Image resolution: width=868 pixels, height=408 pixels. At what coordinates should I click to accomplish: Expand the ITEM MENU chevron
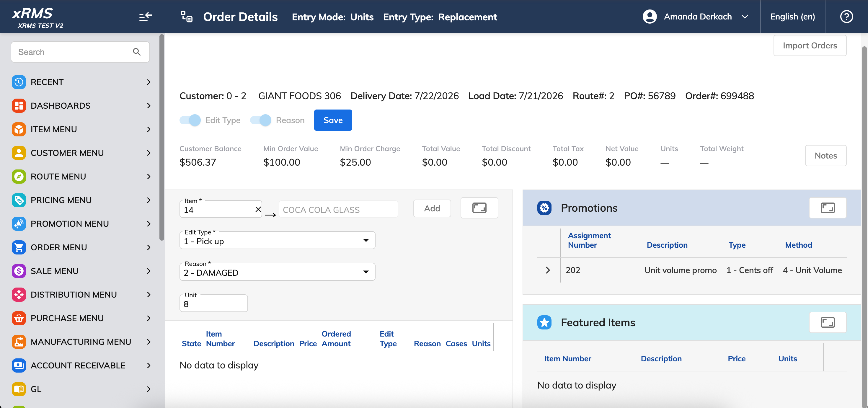coord(149,129)
